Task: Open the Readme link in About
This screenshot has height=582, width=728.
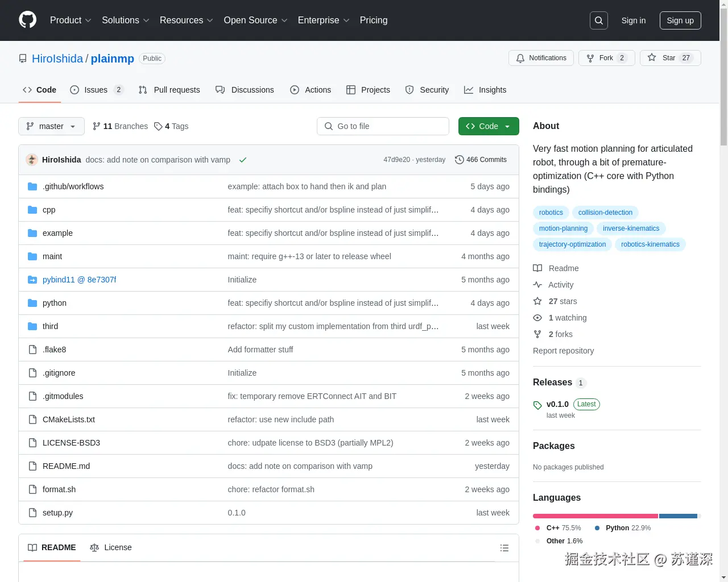Action: pyautogui.click(x=556, y=268)
